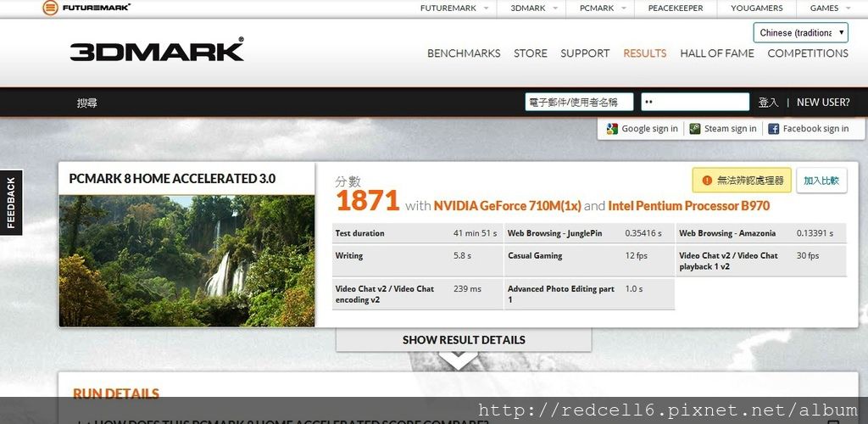Open the HALL OF FAME page
This screenshot has width=868, height=424.
click(717, 53)
